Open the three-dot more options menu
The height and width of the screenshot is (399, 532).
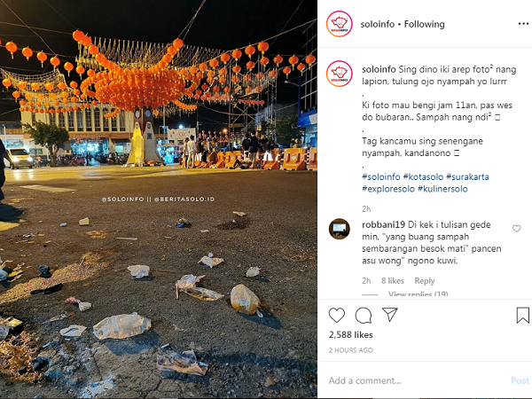tap(523, 24)
